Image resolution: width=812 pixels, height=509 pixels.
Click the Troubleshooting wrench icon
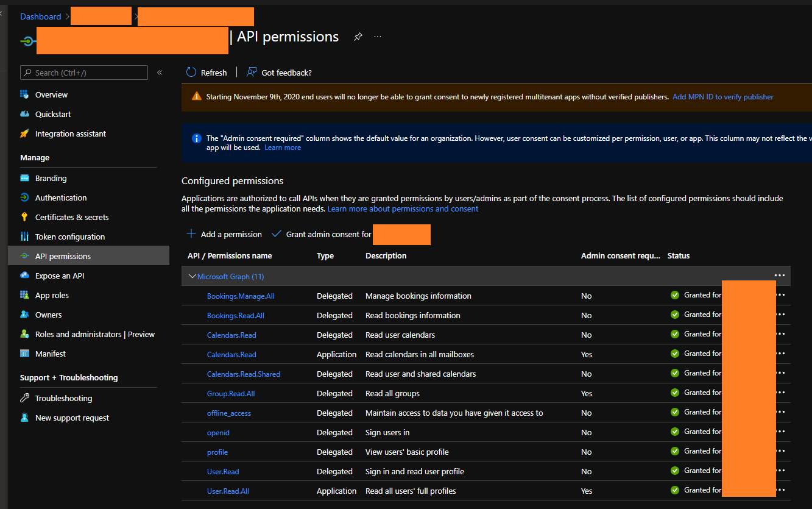click(x=24, y=398)
